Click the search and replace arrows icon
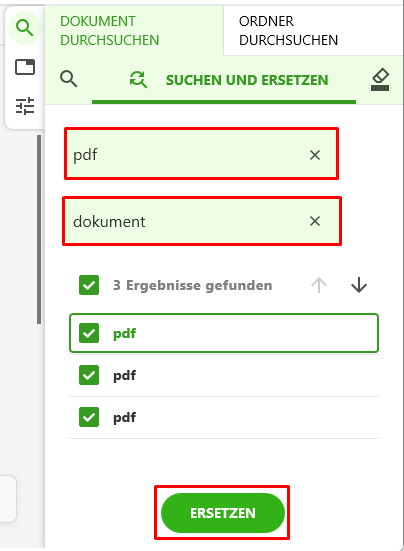The height and width of the screenshot is (551, 404). [138, 79]
